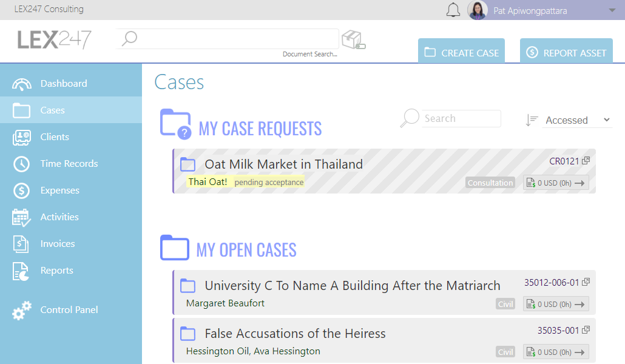
Task: Open the Oat Milk Market in Thailand case
Action: click(283, 164)
